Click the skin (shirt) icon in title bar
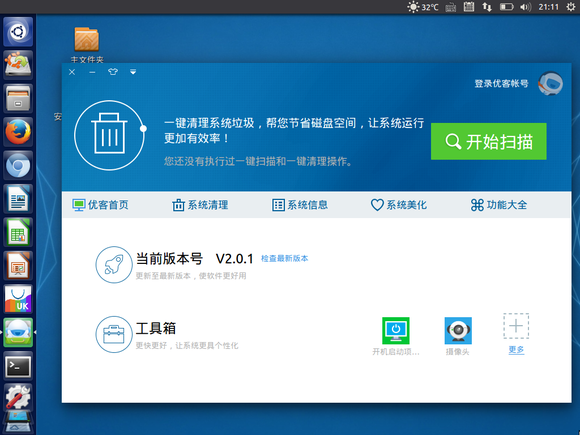This screenshot has width=580, height=435. 113,72
